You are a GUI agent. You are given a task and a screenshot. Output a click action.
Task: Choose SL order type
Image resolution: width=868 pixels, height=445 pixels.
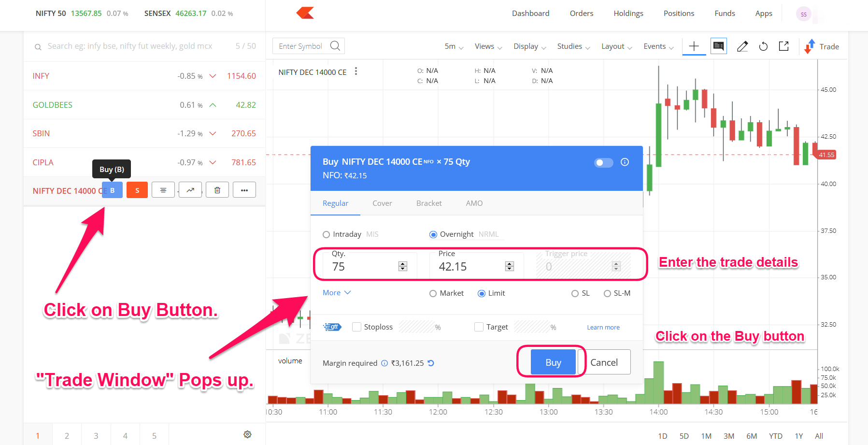pyautogui.click(x=575, y=293)
